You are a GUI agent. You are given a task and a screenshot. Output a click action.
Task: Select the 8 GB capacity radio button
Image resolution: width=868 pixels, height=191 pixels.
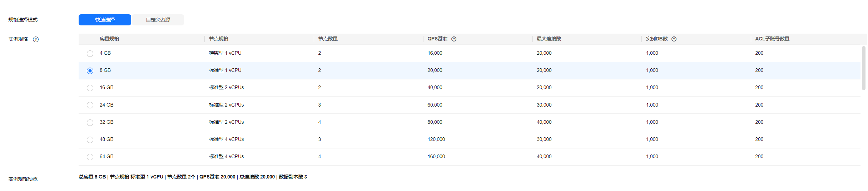(90, 71)
